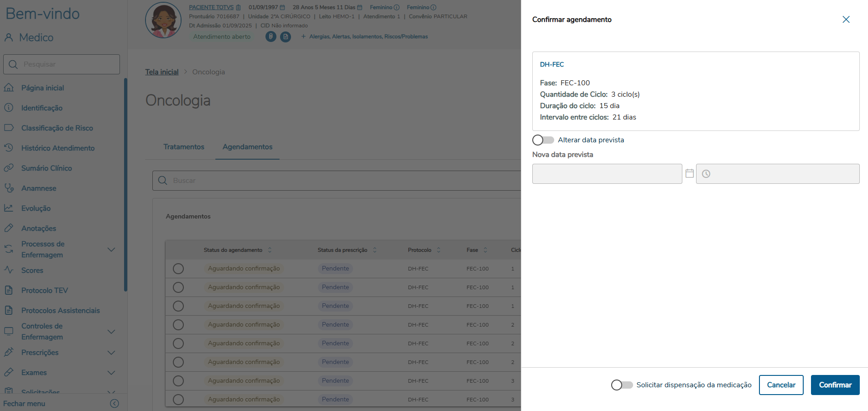Switch to the Tratamentos tab

184,147
